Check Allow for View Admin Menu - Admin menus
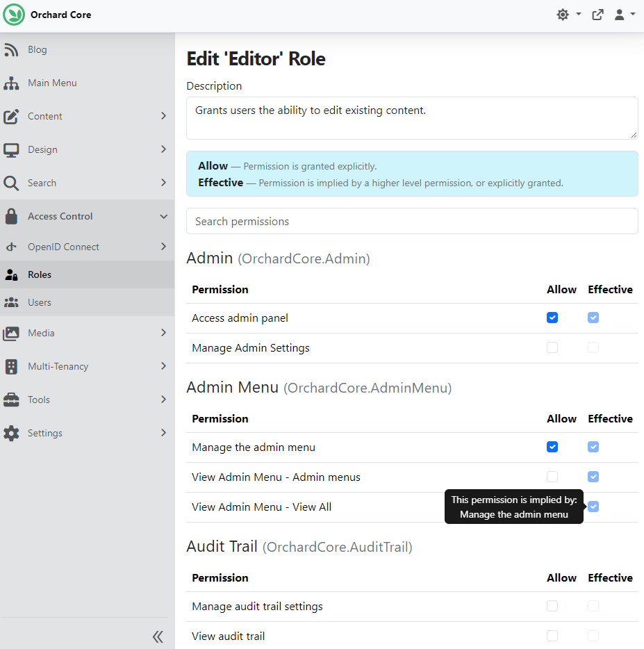This screenshot has width=644, height=649. (552, 477)
